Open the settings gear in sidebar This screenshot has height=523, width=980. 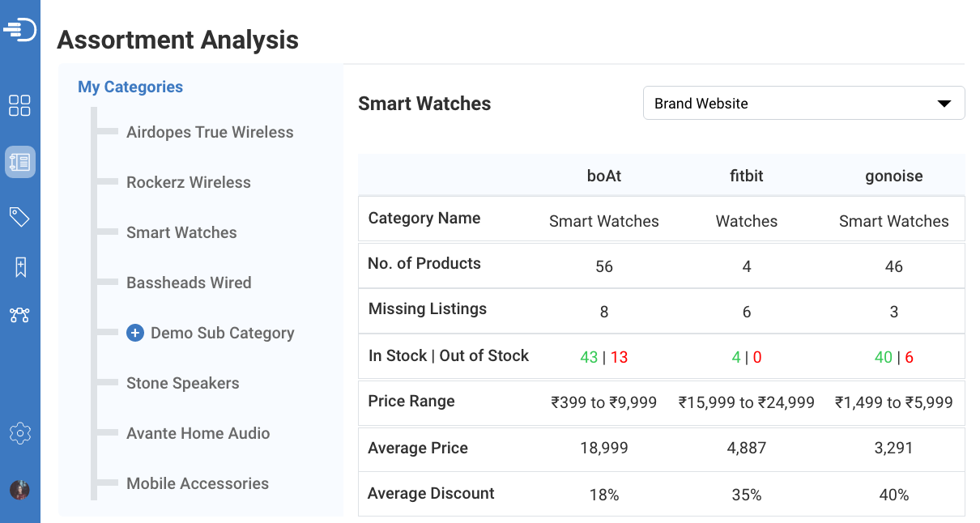20,433
